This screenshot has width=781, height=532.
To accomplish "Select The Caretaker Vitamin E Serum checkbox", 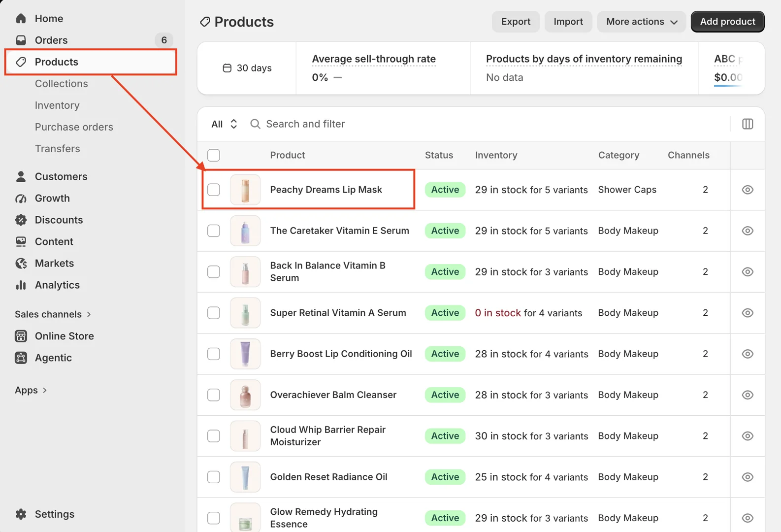I will (214, 231).
